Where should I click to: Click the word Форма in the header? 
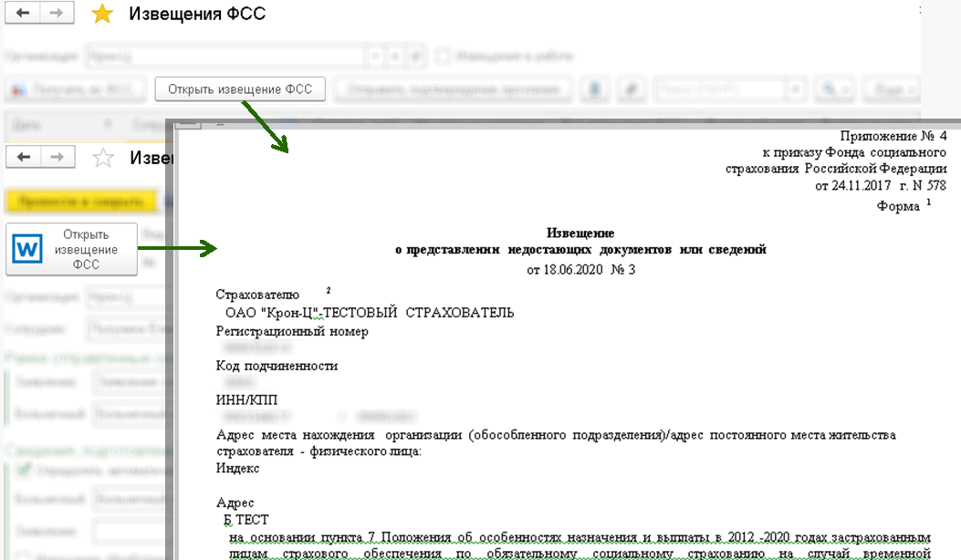(x=898, y=206)
